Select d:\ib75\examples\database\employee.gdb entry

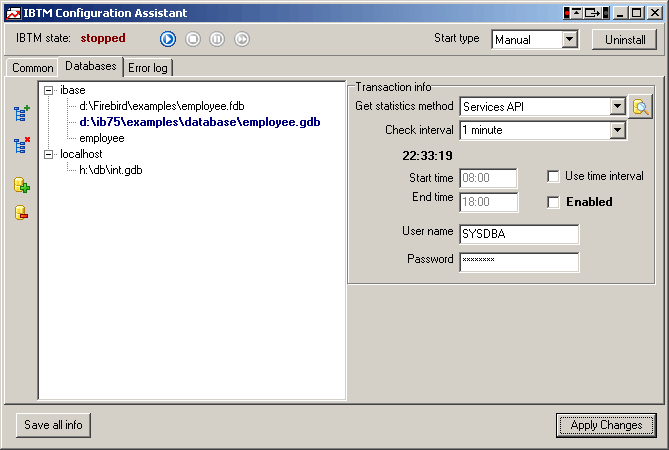pos(200,122)
